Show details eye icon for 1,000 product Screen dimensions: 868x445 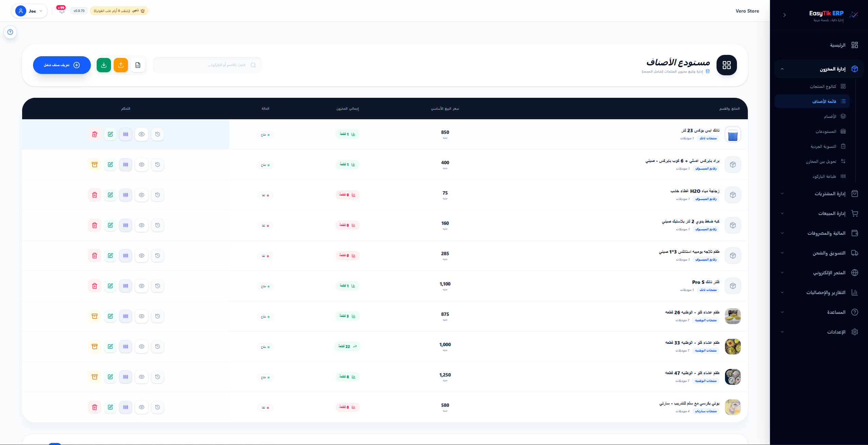[x=142, y=347]
